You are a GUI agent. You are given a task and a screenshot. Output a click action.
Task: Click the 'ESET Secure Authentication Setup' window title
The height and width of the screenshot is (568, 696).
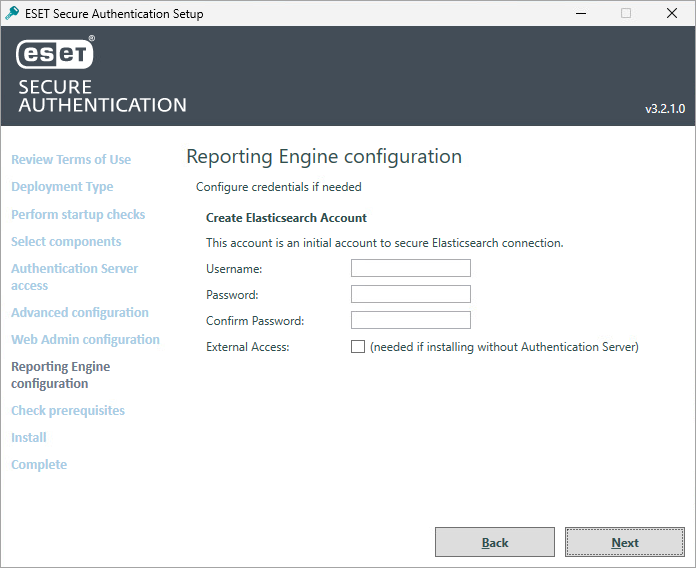coord(114,14)
